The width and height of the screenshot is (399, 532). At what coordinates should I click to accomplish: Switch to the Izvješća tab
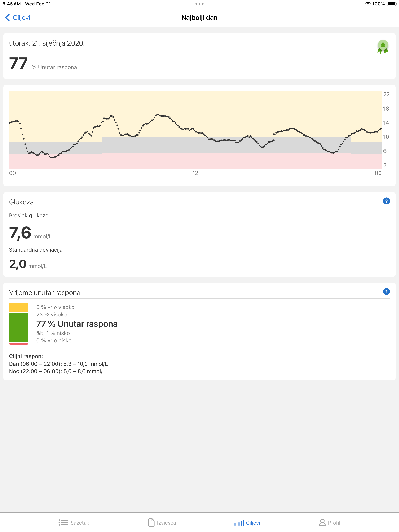coord(166,523)
